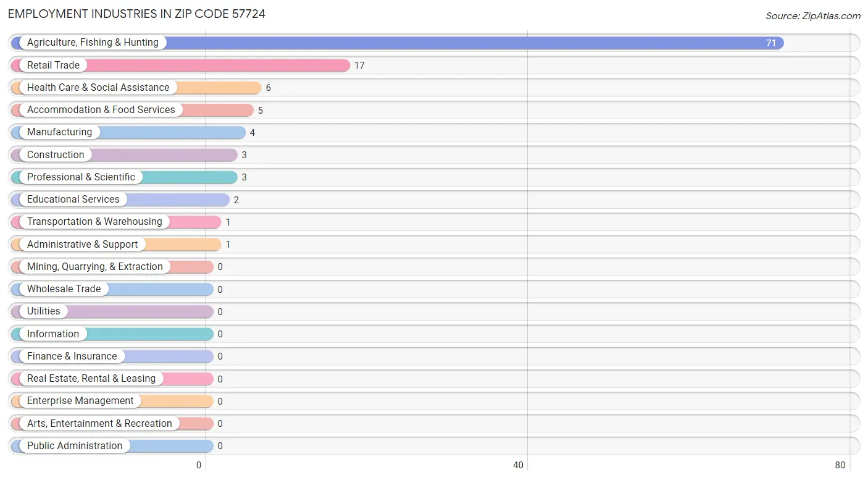Click the Public Administration label

pyautogui.click(x=75, y=446)
